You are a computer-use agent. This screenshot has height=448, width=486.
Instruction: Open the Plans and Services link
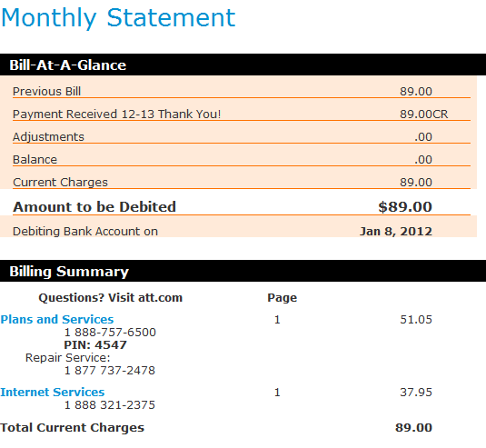(x=57, y=319)
